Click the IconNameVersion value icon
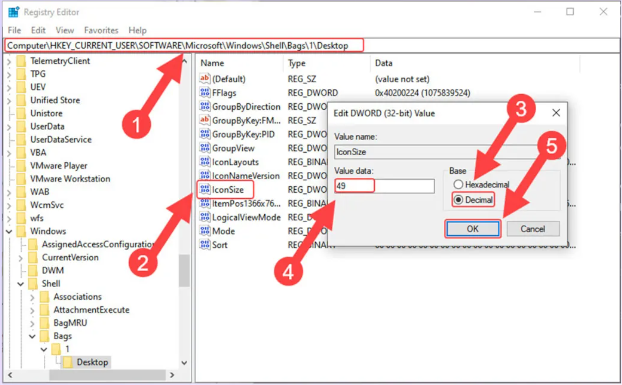 coord(205,175)
